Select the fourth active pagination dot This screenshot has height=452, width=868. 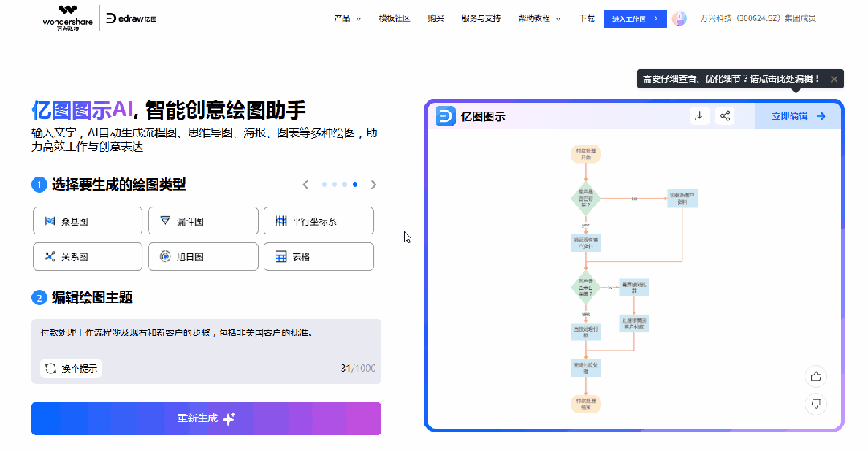point(355,185)
